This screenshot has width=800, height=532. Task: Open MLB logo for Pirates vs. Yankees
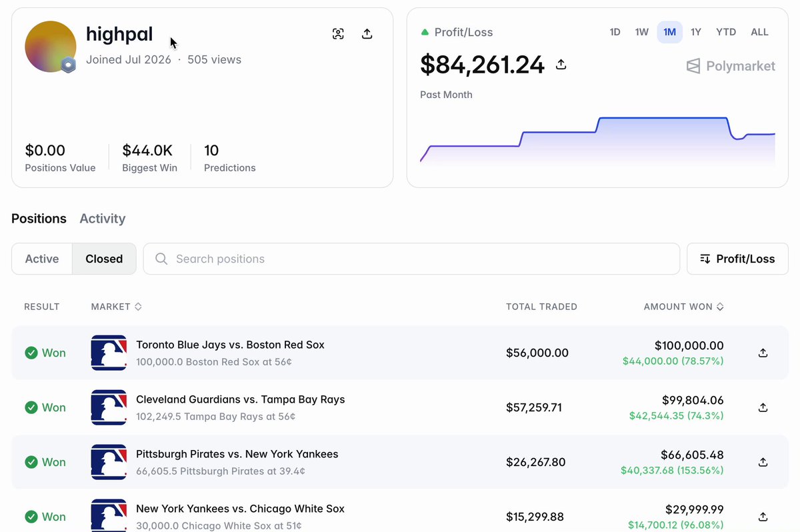109,462
